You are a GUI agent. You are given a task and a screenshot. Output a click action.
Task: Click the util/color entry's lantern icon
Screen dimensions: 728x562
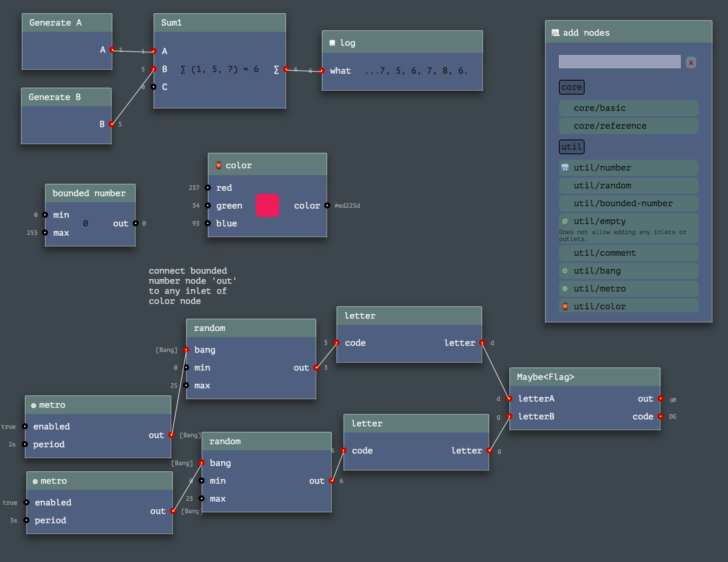tap(565, 307)
